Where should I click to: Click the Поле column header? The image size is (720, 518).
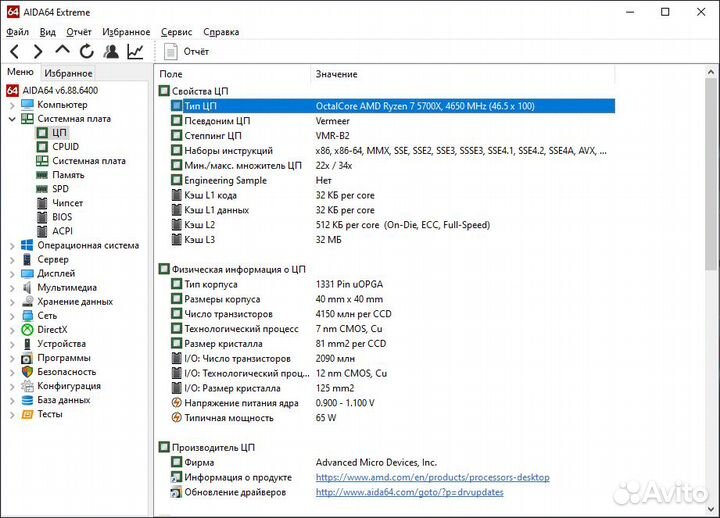coord(233,74)
